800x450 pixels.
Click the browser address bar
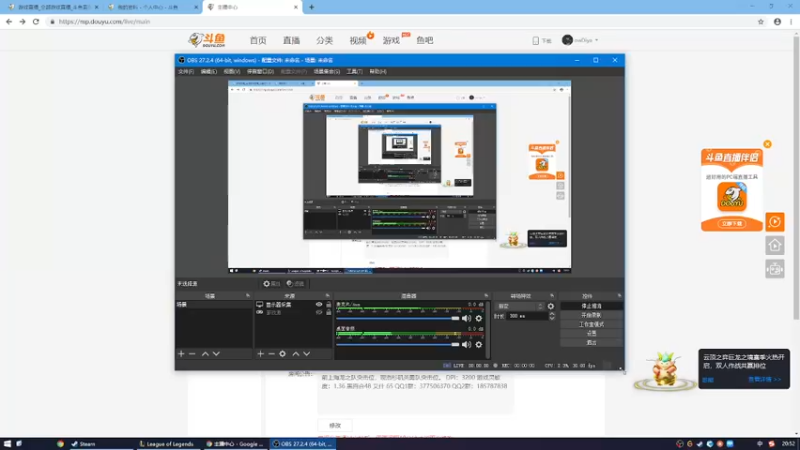398,21
